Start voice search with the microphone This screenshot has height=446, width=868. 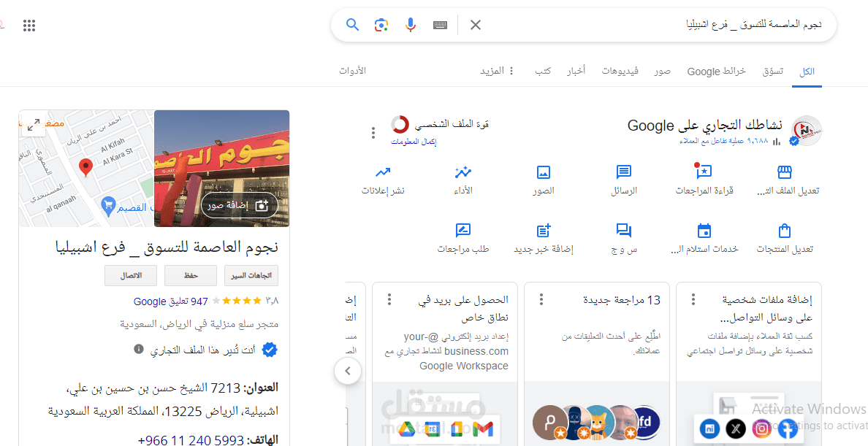point(410,24)
